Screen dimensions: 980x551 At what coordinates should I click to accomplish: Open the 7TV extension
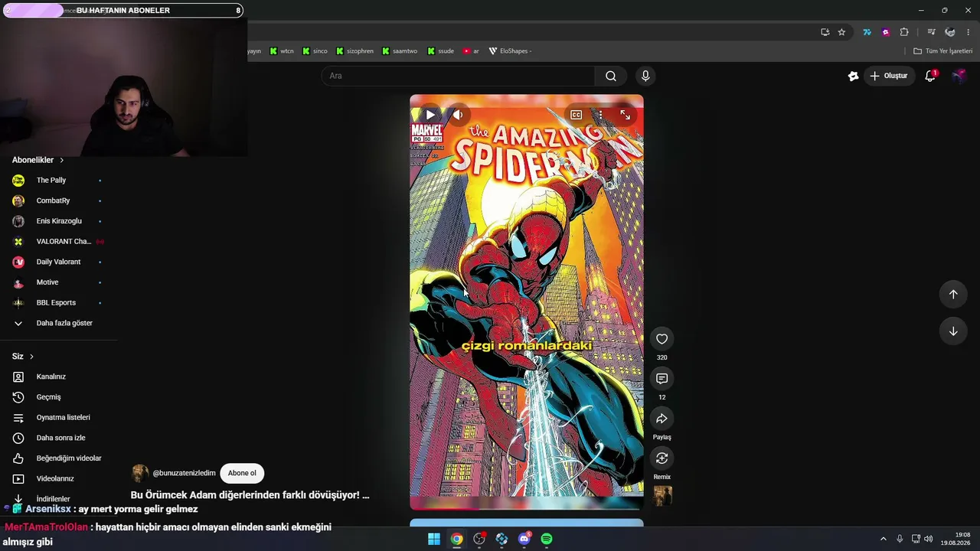point(867,32)
